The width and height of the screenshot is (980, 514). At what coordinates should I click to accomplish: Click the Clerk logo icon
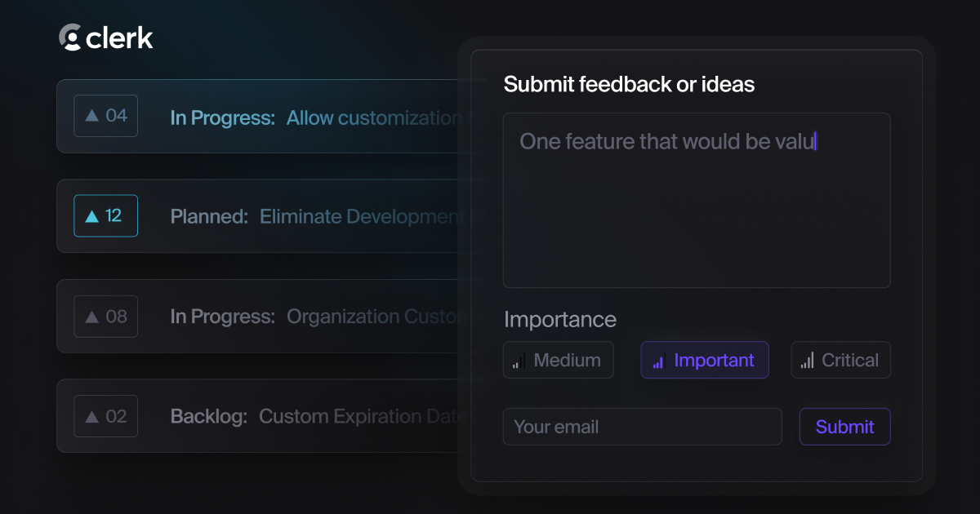(70, 38)
